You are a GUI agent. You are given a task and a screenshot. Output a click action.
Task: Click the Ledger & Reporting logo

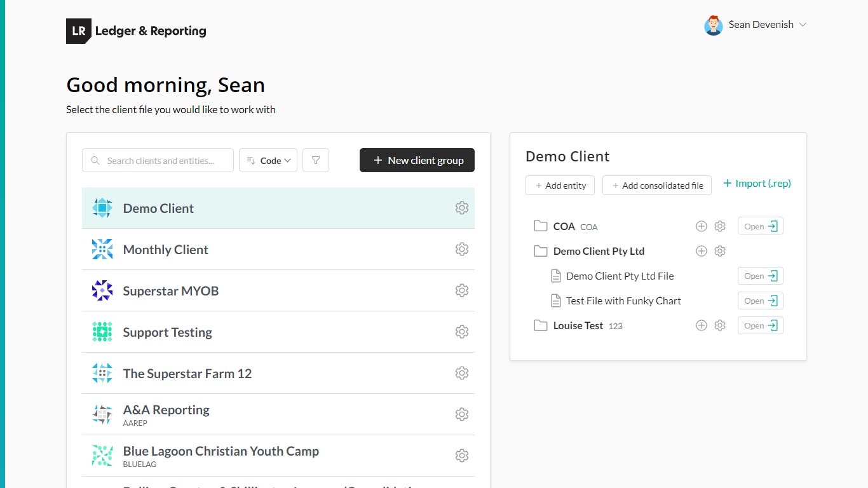tap(136, 30)
